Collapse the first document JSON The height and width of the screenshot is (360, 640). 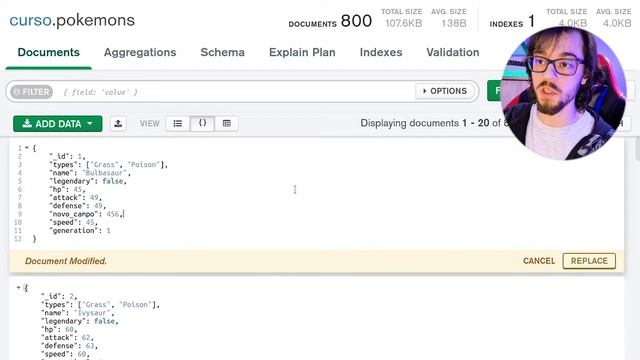click(x=27, y=148)
